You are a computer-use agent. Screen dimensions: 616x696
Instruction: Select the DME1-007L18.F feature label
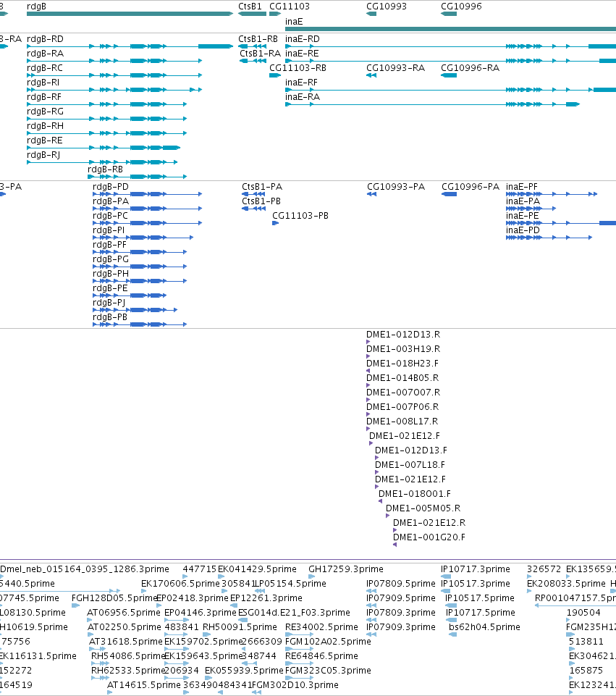click(x=410, y=465)
